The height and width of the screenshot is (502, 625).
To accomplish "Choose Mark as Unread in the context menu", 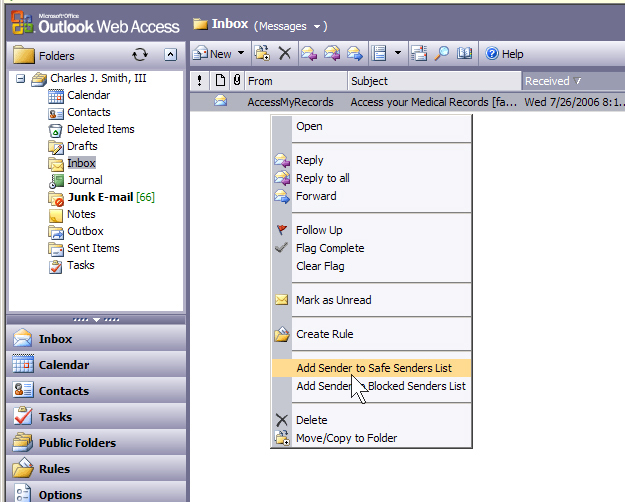I will (371, 300).
